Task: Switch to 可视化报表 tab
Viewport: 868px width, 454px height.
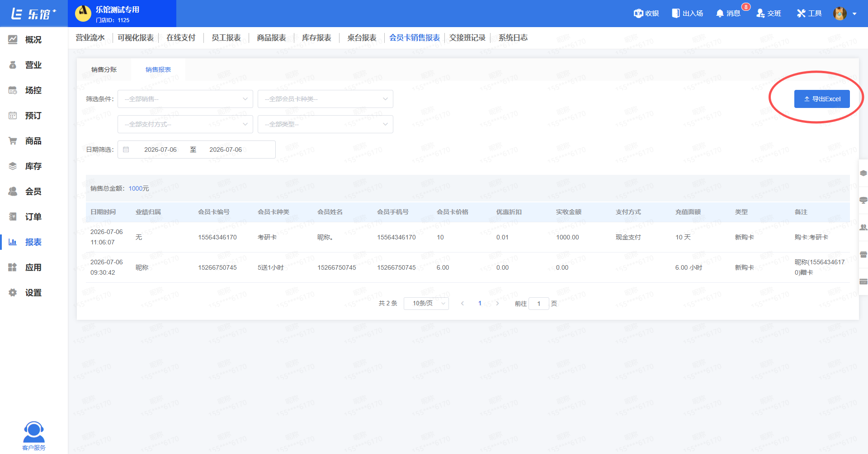Action: click(136, 38)
